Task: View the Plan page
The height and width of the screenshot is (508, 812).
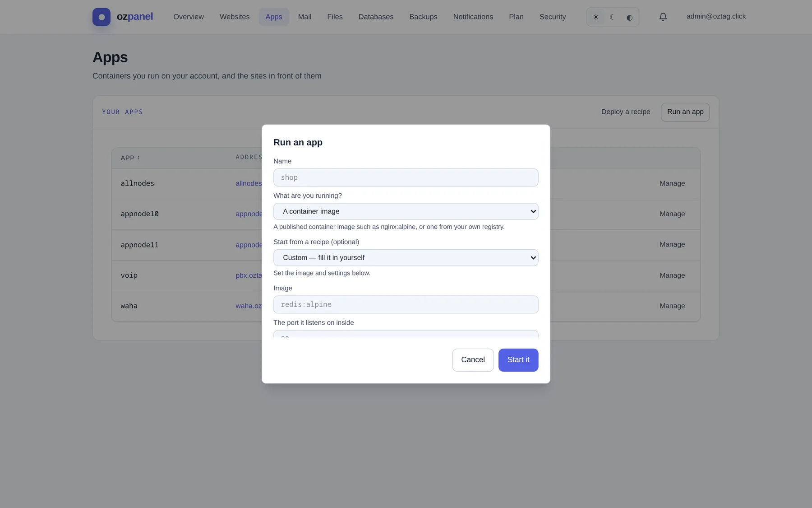Action: coord(516,17)
